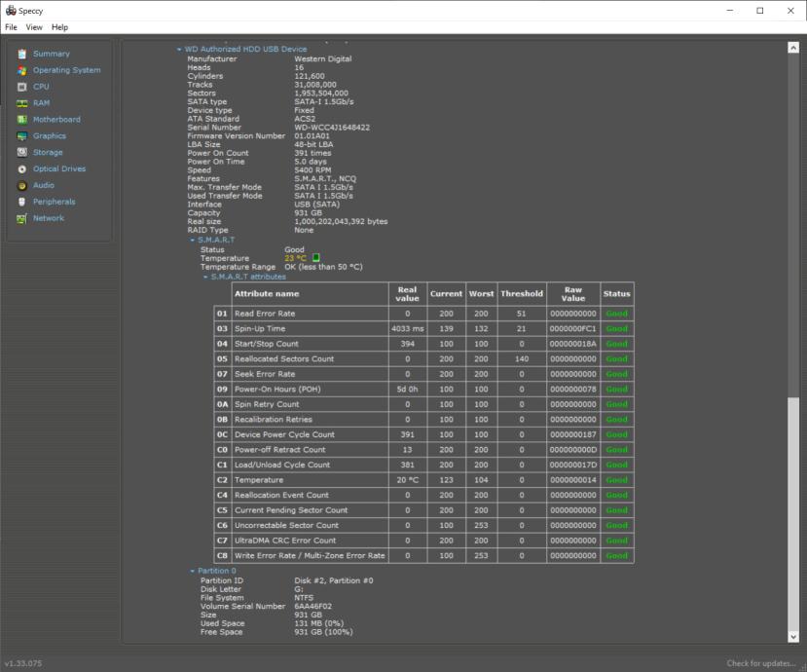Open the Motherboard icon in sidebar
The width and height of the screenshot is (807, 672).
21,120
